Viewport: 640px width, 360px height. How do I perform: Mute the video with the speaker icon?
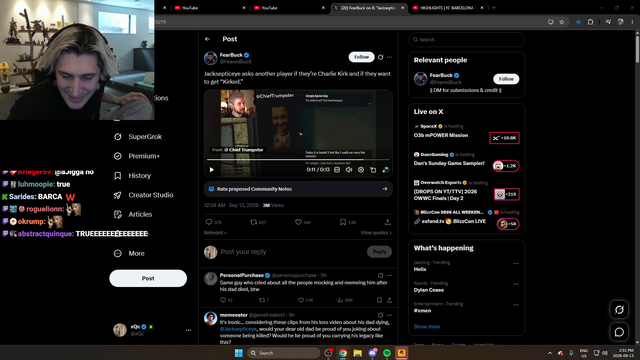[349, 170]
